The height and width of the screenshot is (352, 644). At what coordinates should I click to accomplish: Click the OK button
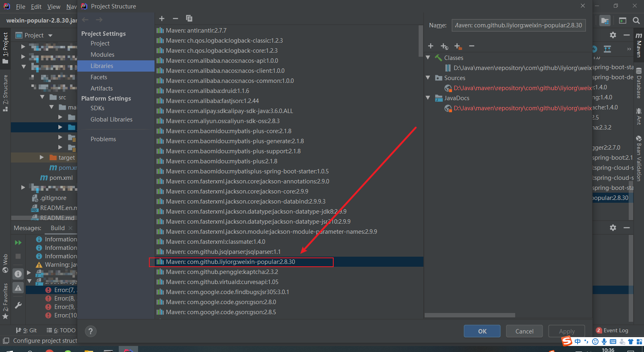[482, 331]
